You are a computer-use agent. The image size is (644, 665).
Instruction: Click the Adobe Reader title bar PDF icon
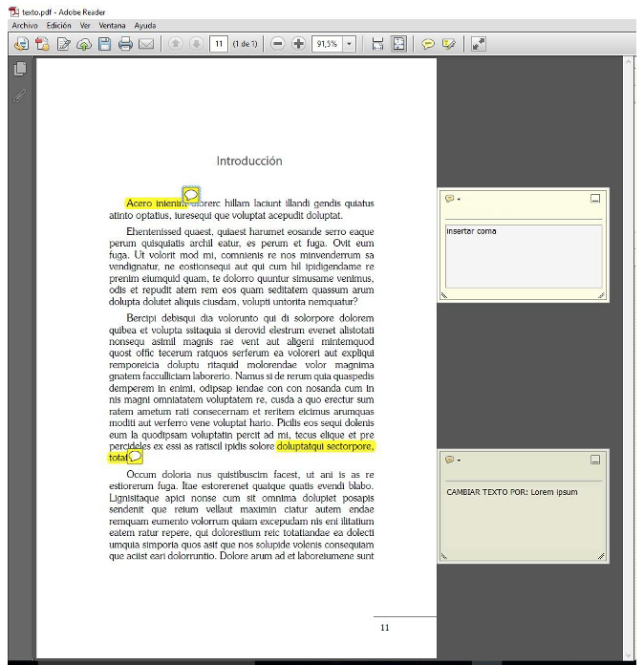tap(14, 11)
